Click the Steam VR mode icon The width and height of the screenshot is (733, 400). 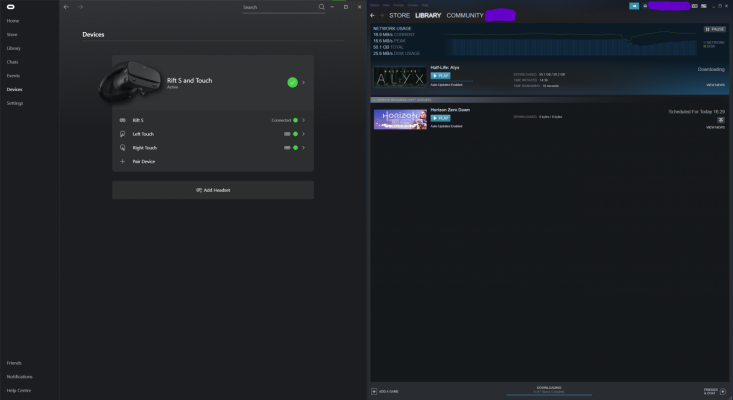tap(695, 6)
